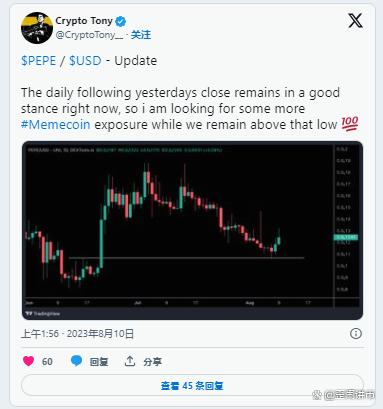
Task: Click the blue verified badge
Action: (x=120, y=22)
